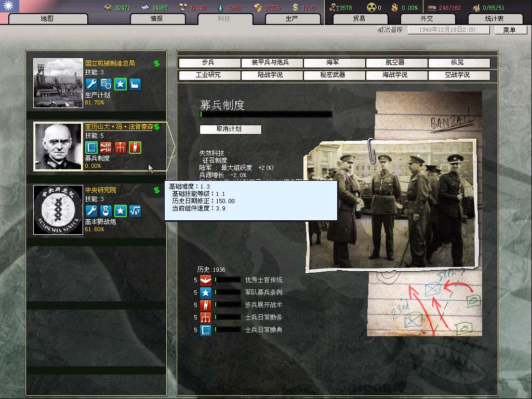Select the 步兵 infantry tech category
The height and width of the screenshot is (399, 532).
[x=209, y=63]
